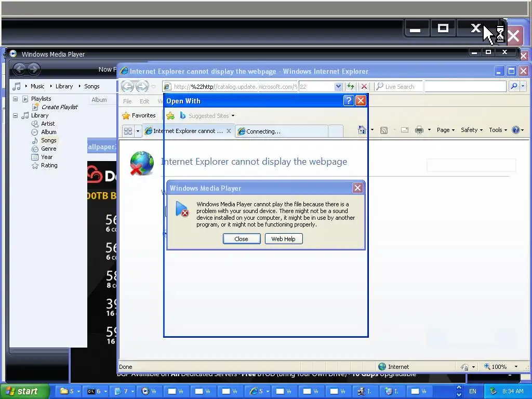Screen dimensions: 532x399
Task: Open the recent pages dropdown beside Forward
Action: pyautogui.click(x=153, y=87)
